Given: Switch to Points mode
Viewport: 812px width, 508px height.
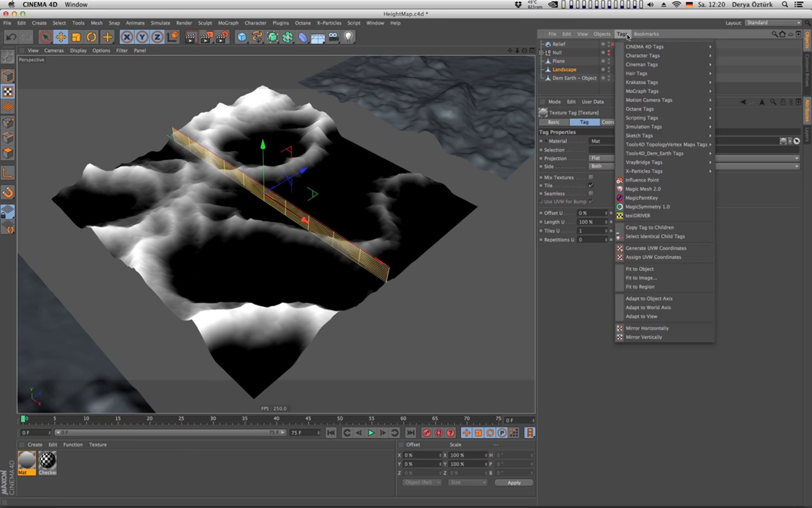Looking at the screenshot, I should coord(8,123).
